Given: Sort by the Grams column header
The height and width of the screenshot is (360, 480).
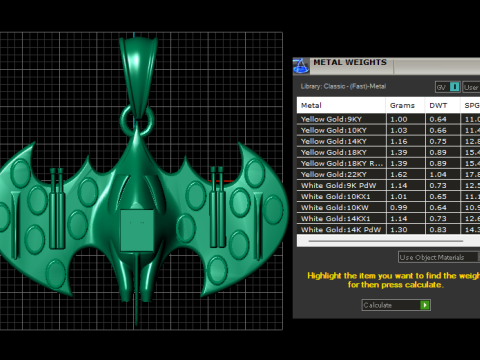Looking at the screenshot, I should point(405,105).
